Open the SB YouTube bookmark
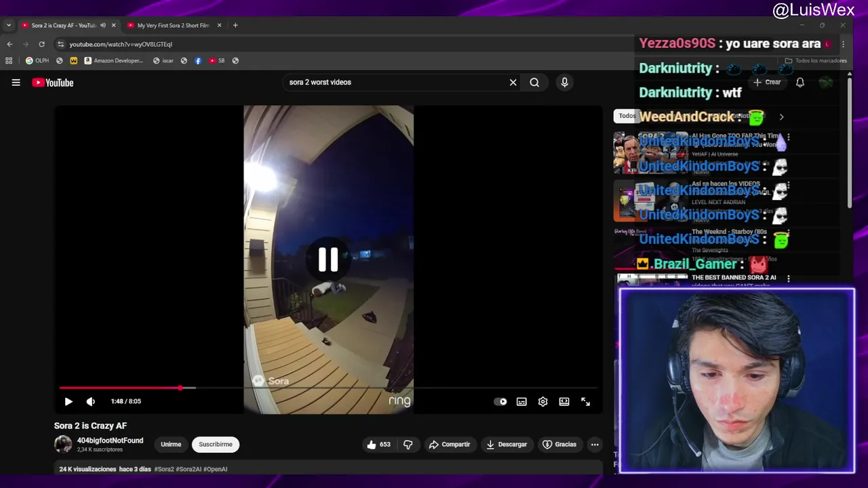The width and height of the screenshot is (868, 488). tap(217, 60)
